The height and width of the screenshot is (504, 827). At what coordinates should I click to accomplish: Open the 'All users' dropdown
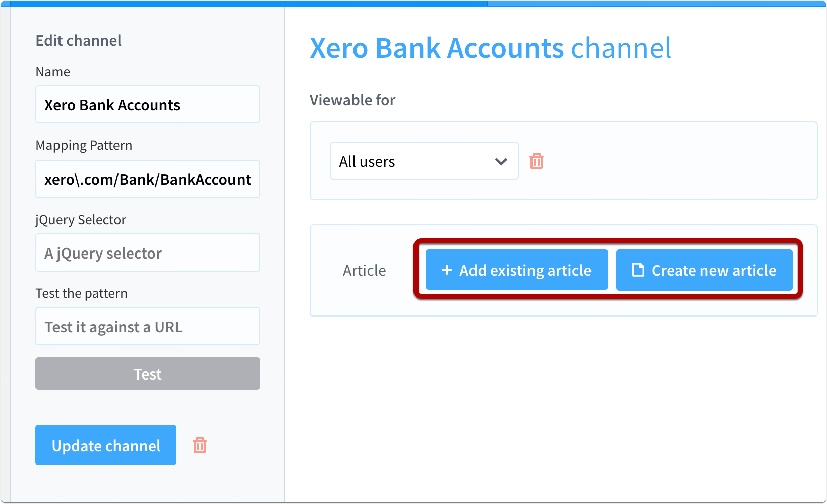[x=424, y=161]
